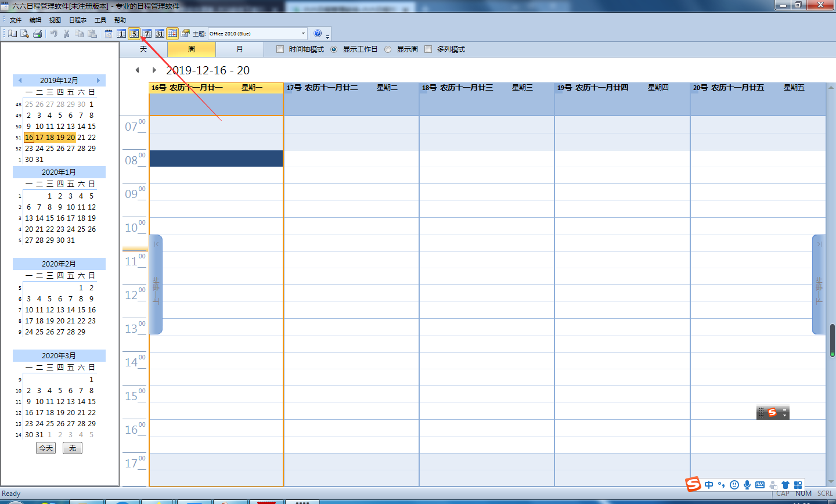Click the Go to Today calendar icon
This screenshot has width=836, height=504.
(109, 34)
